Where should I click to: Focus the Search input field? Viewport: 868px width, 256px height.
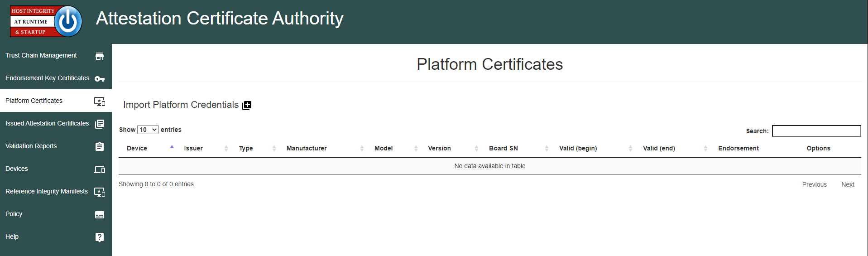point(816,131)
